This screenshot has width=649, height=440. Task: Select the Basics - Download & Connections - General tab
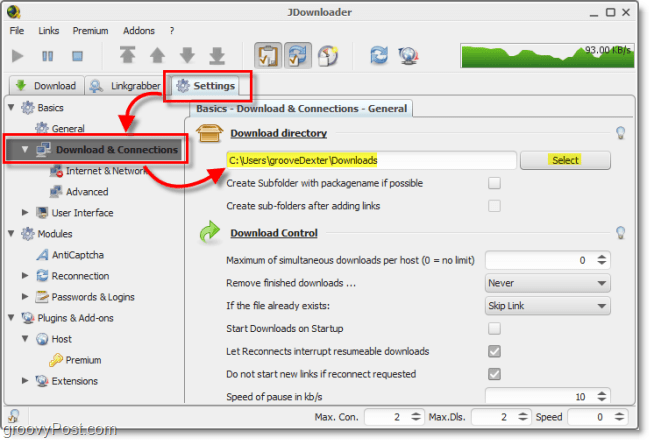301,108
